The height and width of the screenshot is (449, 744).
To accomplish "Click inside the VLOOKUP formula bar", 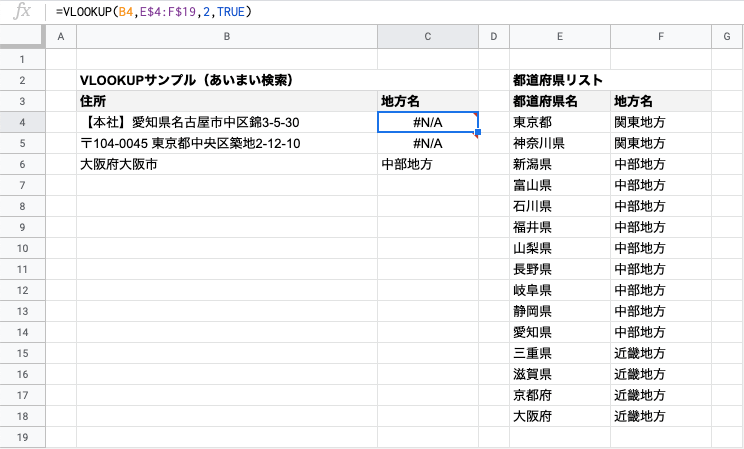I will point(394,11).
